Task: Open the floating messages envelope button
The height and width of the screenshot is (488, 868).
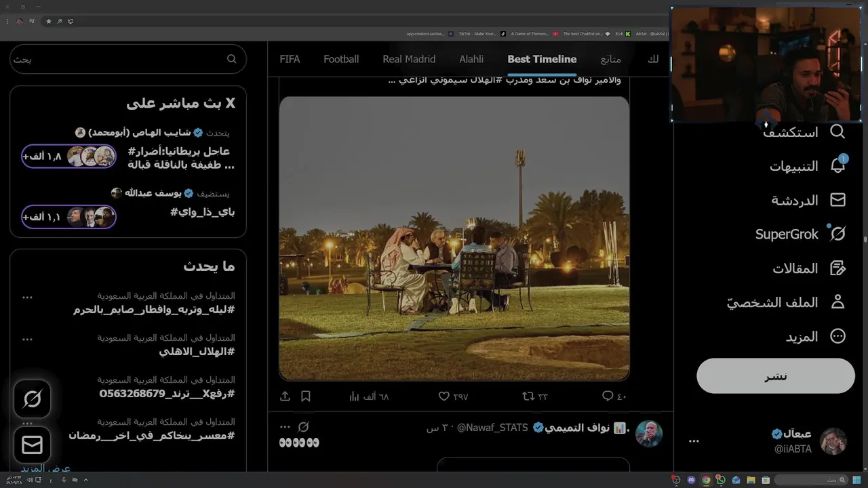Action: (32, 445)
